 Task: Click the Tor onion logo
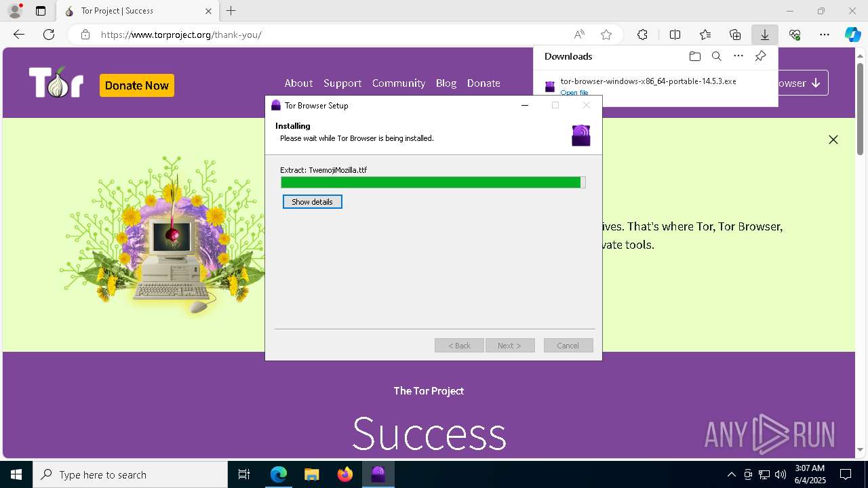click(x=56, y=83)
